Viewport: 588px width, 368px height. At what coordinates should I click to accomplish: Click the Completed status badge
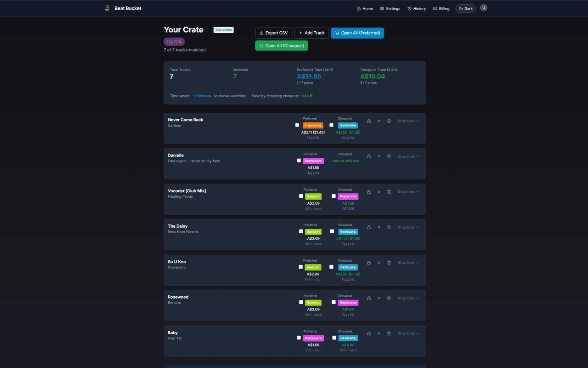[x=224, y=30]
